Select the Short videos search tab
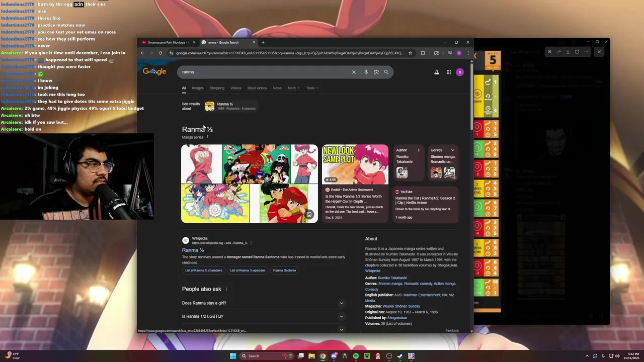644x362 pixels. pyautogui.click(x=257, y=88)
